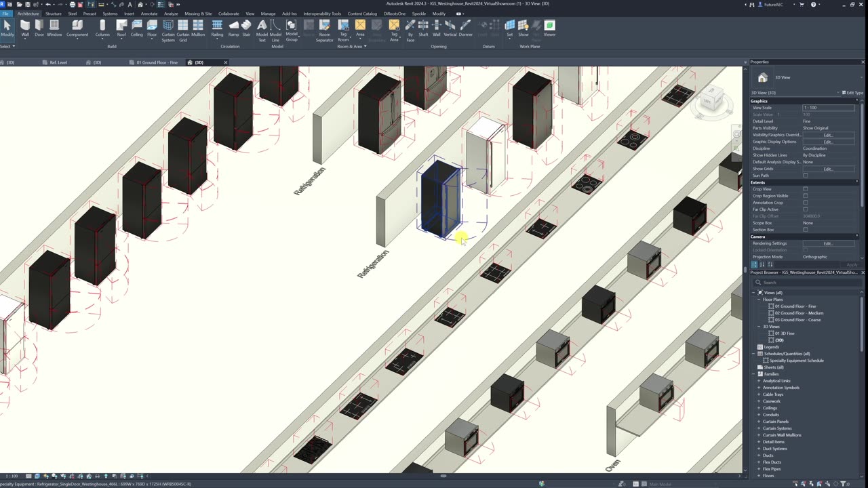Collapse the 3D Views node
The width and height of the screenshot is (868, 488).
point(759,327)
